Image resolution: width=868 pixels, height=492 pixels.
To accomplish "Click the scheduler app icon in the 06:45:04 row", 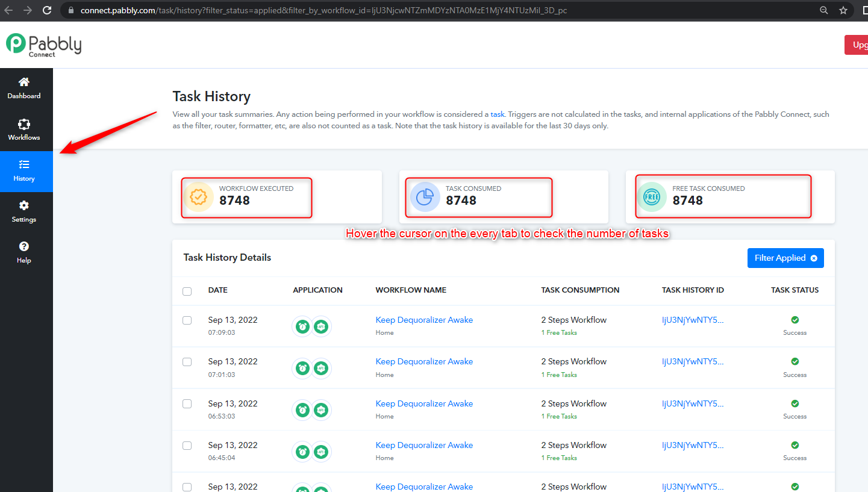I will click(302, 452).
